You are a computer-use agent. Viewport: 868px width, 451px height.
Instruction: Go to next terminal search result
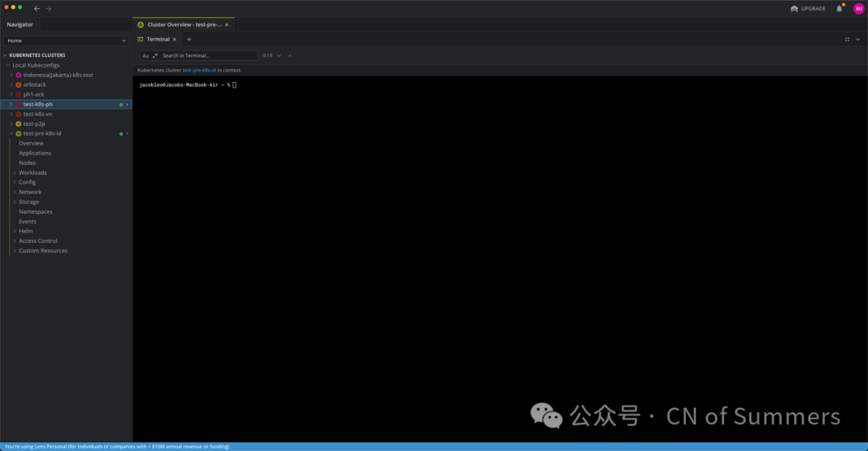[279, 55]
